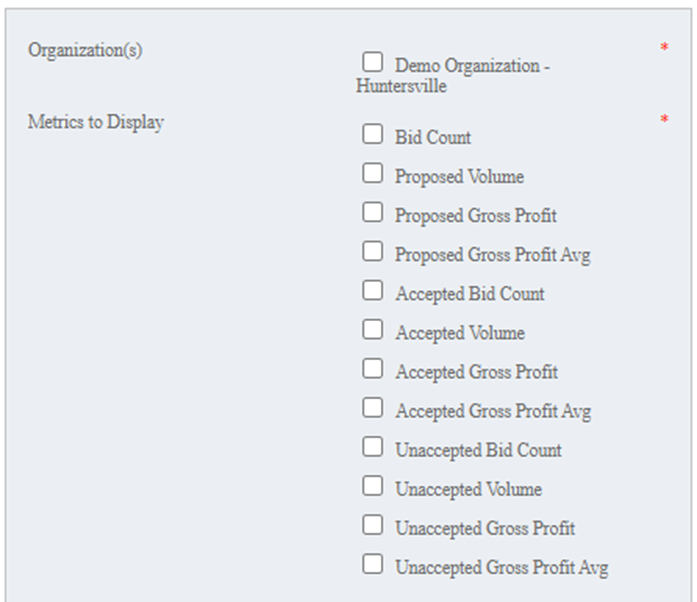Enable the Unaccepted Bid Count checkbox

tap(372, 446)
